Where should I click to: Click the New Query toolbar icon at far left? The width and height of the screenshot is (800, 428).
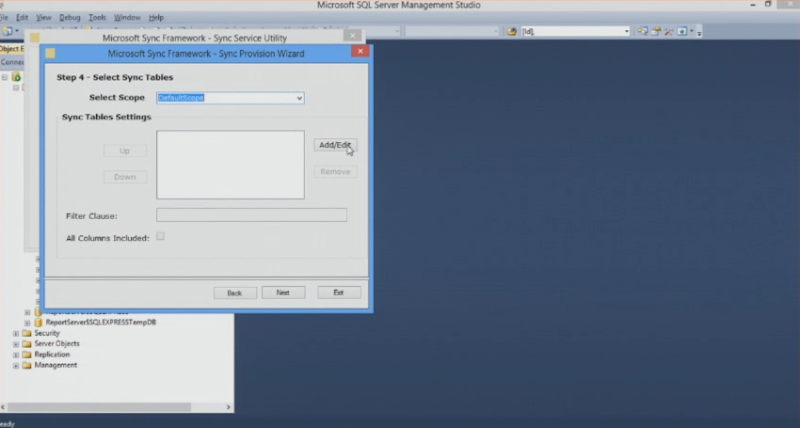tap(7, 31)
